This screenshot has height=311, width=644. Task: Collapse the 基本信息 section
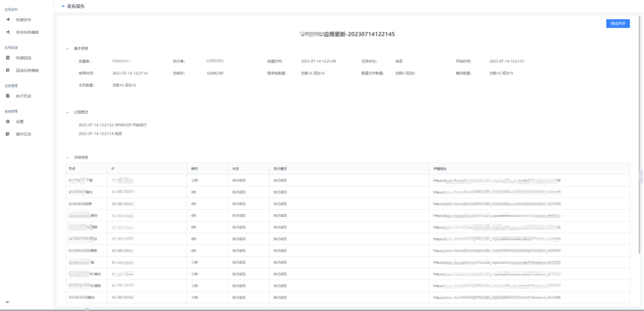67,48
